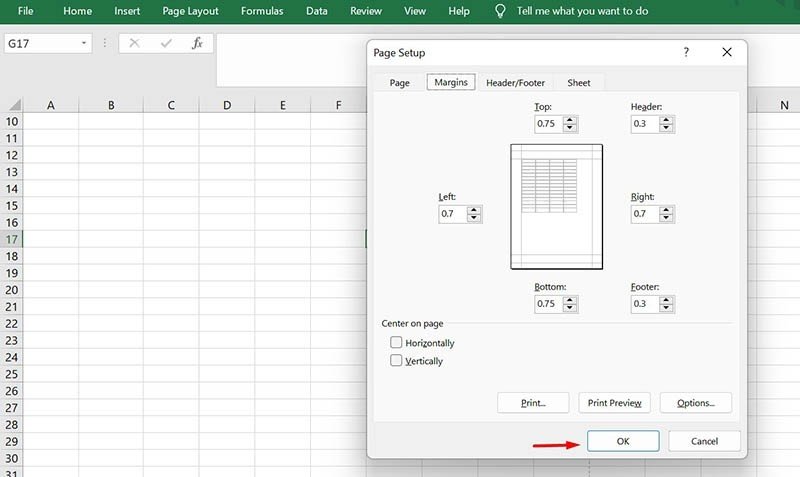Increase or decrease the Top margin spinner
Image resolution: width=800 pixels, height=477 pixels.
570,124
